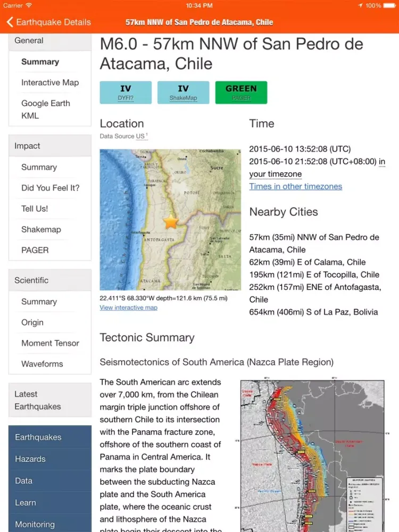This screenshot has height=532, width=399.
Task: Open the Shakemap sidebar entry
Action: coord(41,229)
